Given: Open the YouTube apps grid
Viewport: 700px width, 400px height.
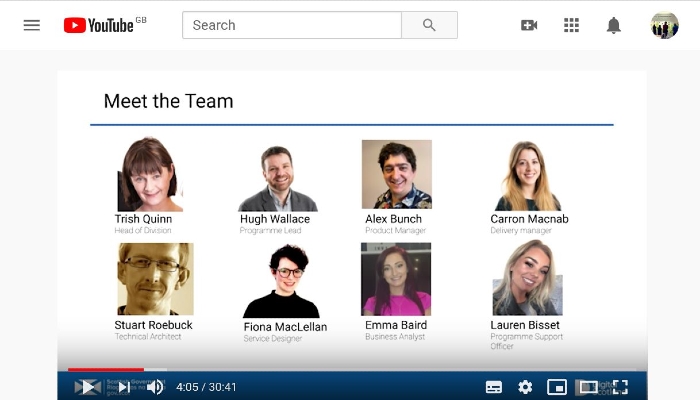Looking at the screenshot, I should (x=571, y=25).
